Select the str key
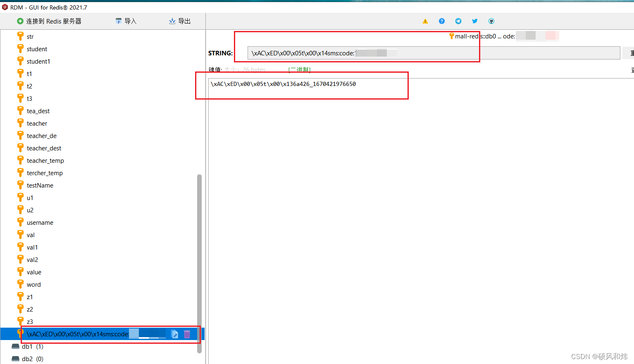 point(30,37)
